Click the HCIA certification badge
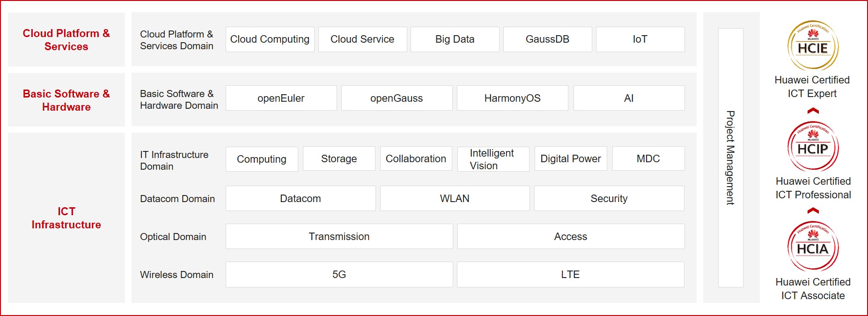This screenshot has width=868, height=316. (813, 247)
